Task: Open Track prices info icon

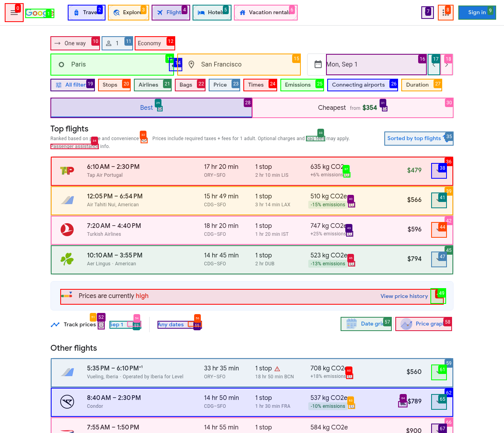Action: tap(101, 325)
